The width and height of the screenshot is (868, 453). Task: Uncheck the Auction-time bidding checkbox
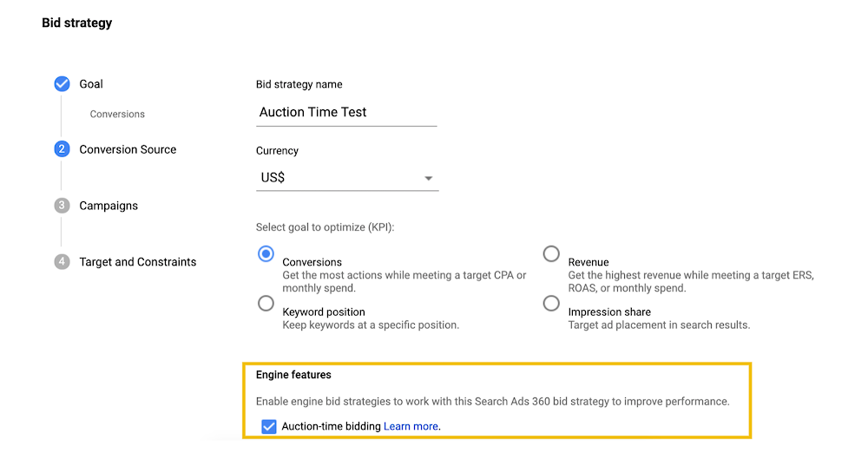pyautogui.click(x=269, y=426)
